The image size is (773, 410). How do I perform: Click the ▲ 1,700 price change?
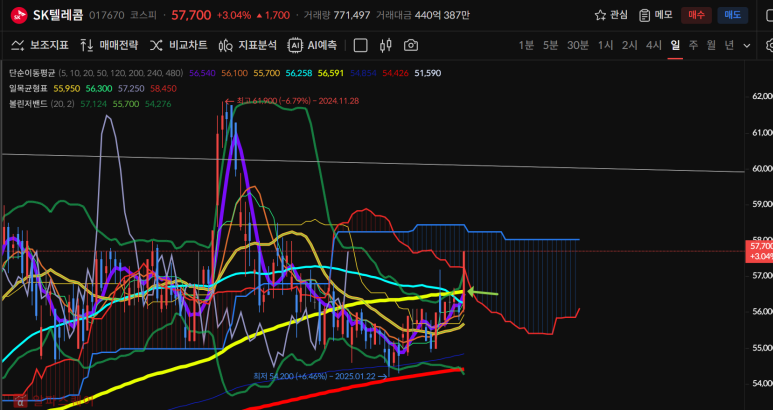[273, 16]
